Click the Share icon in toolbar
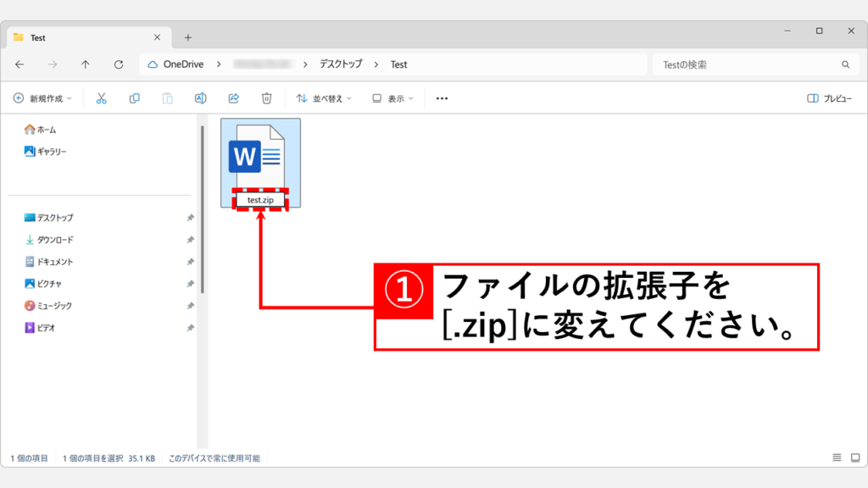The image size is (868, 488). pos(234,98)
